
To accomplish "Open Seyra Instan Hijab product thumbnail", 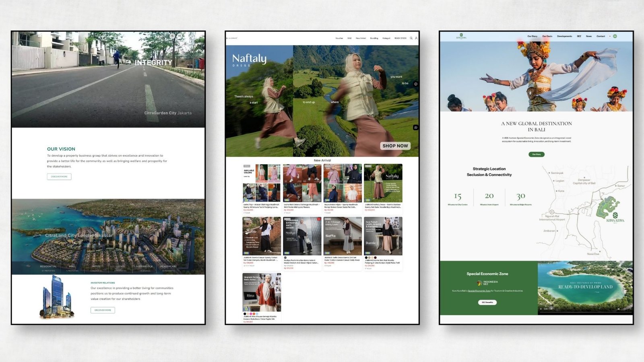I will tap(343, 183).
